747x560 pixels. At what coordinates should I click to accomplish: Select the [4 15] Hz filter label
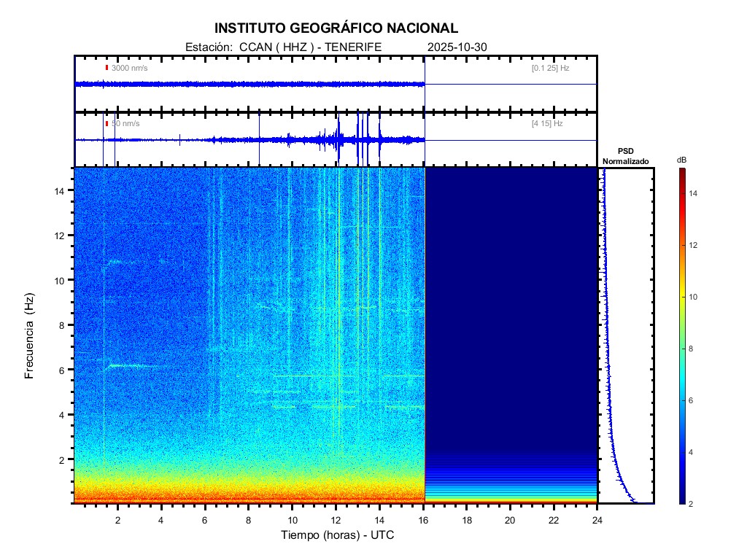pyautogui.click(x=547, y=124)
